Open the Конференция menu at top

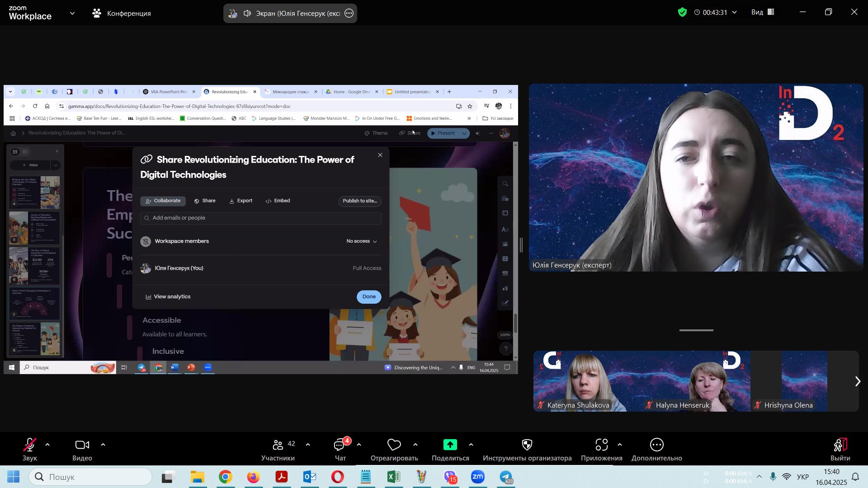(122, 13)
